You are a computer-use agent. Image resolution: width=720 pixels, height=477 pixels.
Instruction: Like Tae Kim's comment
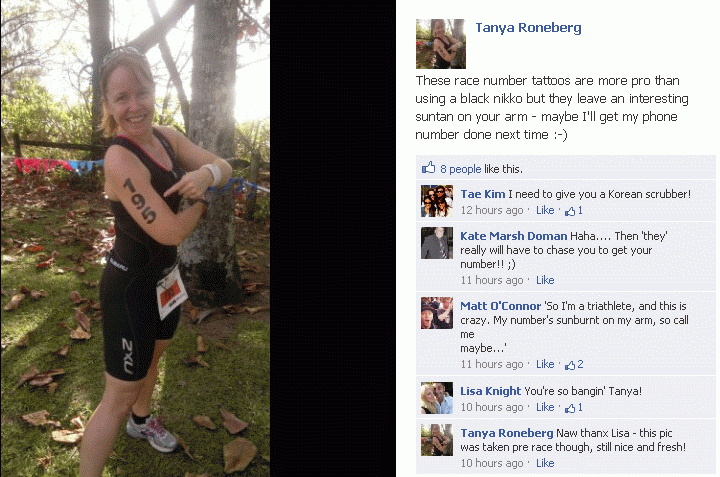click(x=545, y=210)
